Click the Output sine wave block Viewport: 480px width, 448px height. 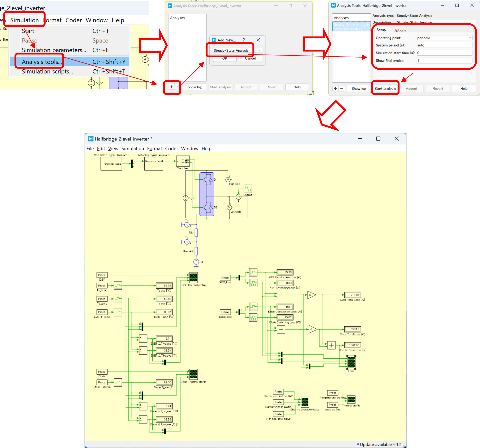click(248, 189)
